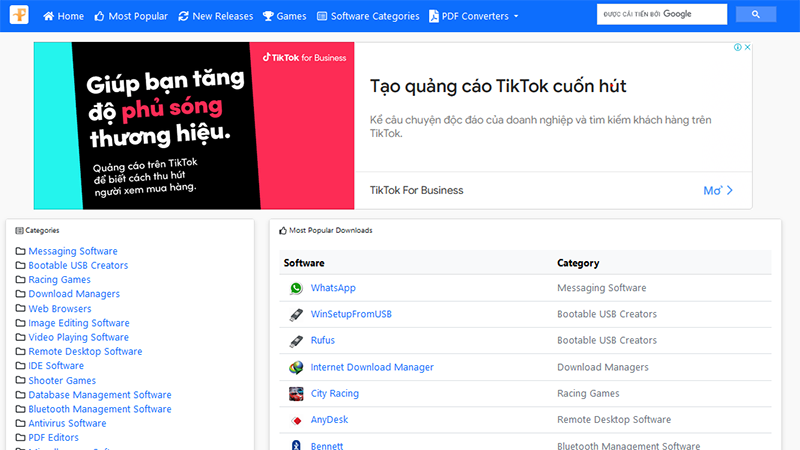Expand the PDF Converters dropdown
The width and height of the screenshot is (800, 450).
click(x=474, y=16)
